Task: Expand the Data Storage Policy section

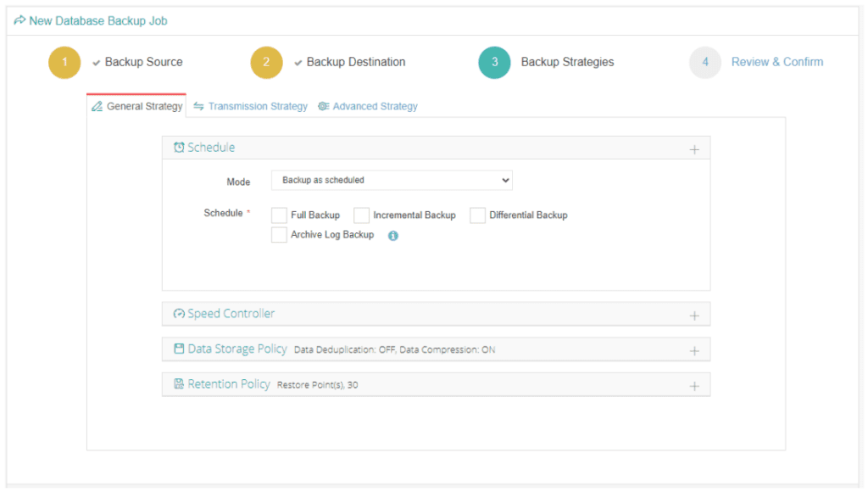Action: pos(694,348)
